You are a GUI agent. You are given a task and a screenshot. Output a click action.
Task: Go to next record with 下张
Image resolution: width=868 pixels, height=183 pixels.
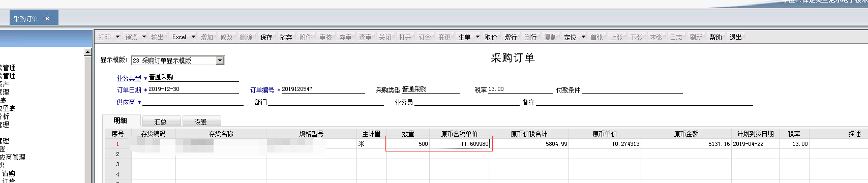coord(637,37)
